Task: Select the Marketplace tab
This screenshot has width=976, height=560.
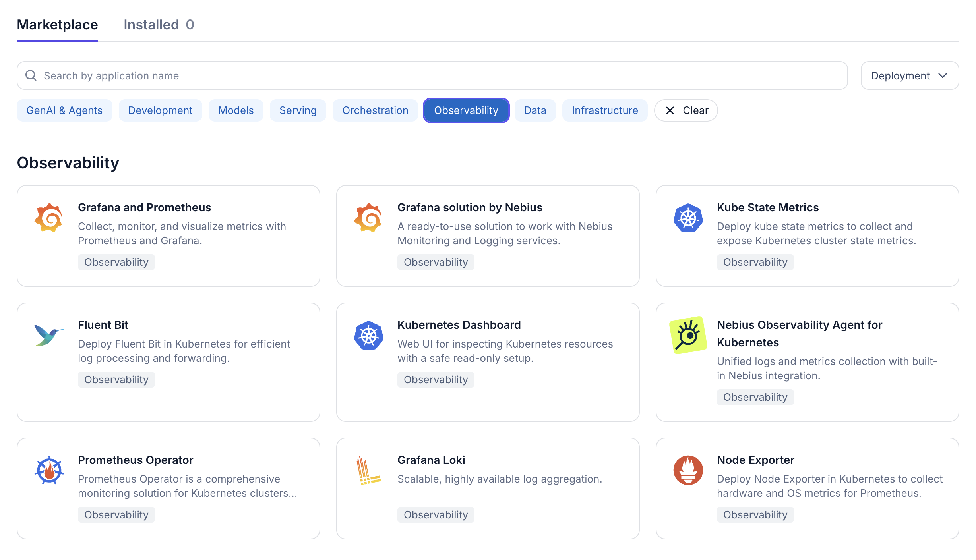Action: 57,25
